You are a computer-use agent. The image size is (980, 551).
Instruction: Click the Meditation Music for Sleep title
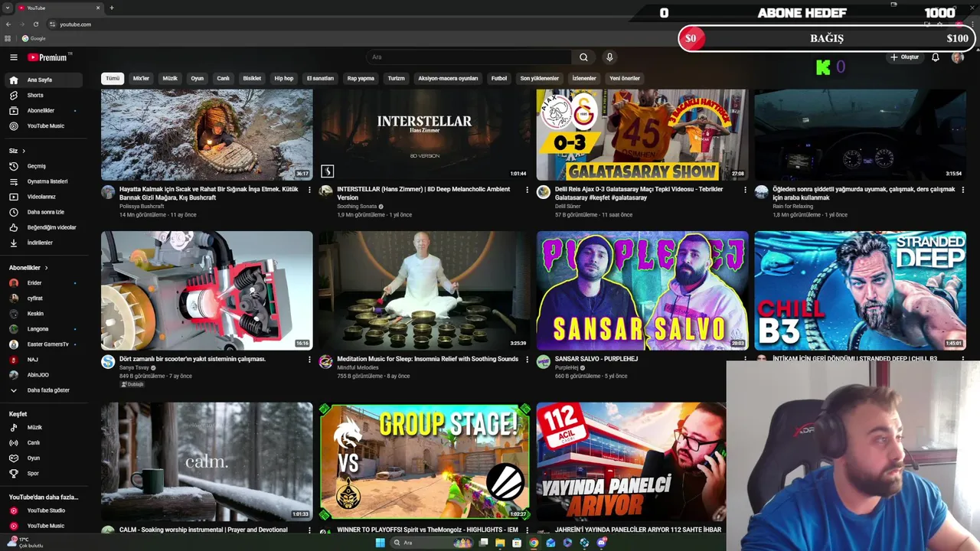427,359
